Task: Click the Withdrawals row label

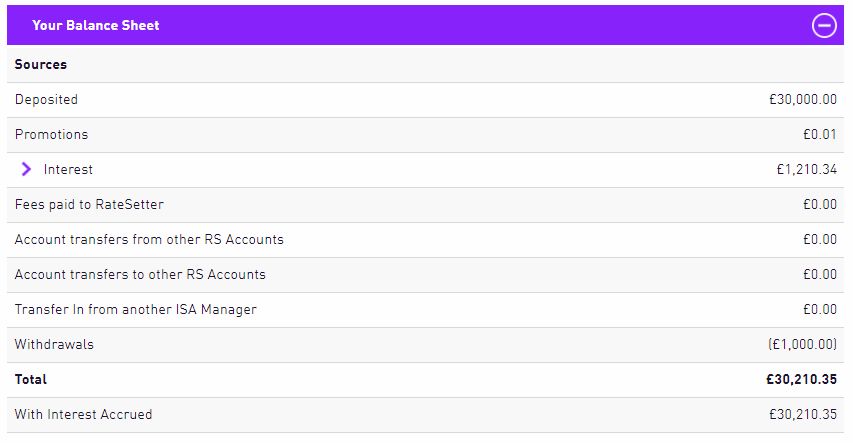Action: 54,344
